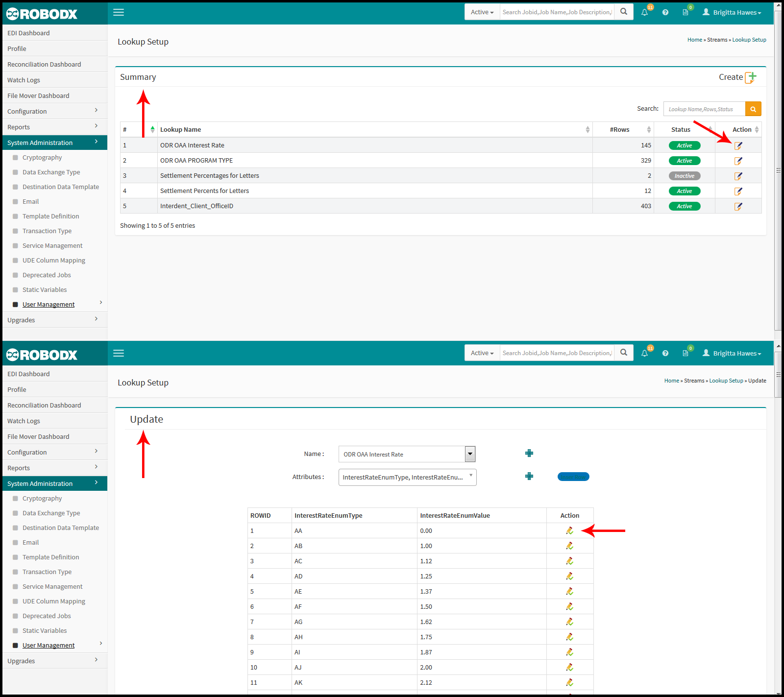Click the Create plus icon in Summary
This screenshot has width=784, height=697.
click(751, 77)
